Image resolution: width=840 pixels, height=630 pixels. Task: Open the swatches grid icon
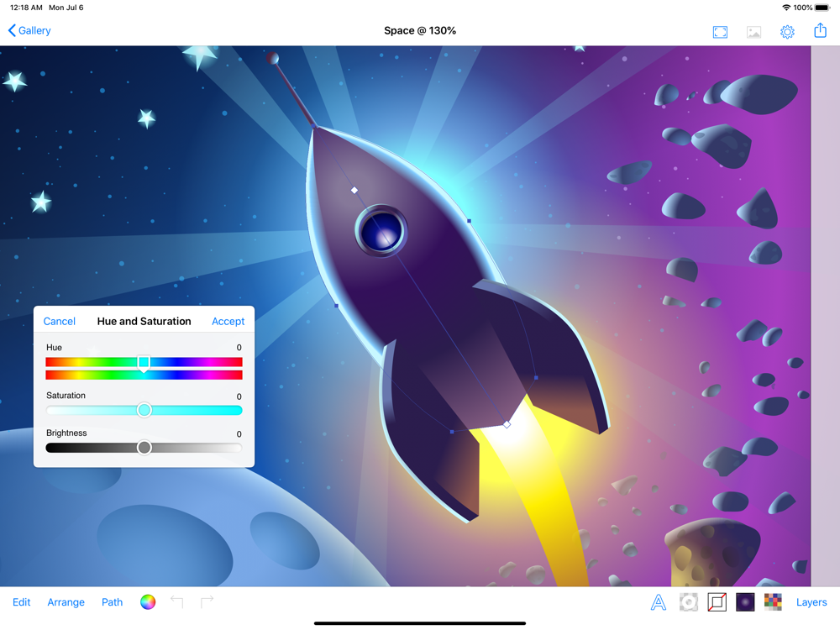point(773,602)
